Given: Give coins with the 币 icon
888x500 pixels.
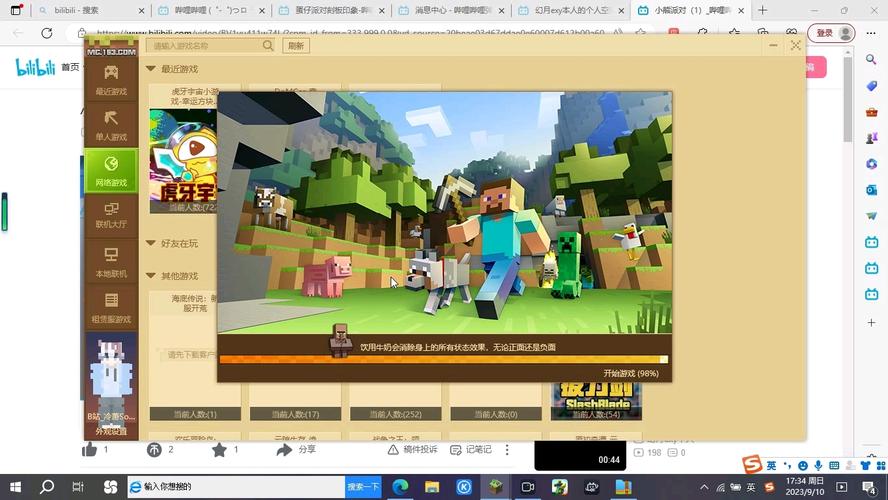Looking at the screenshot, I should click(x=154, y=450).
